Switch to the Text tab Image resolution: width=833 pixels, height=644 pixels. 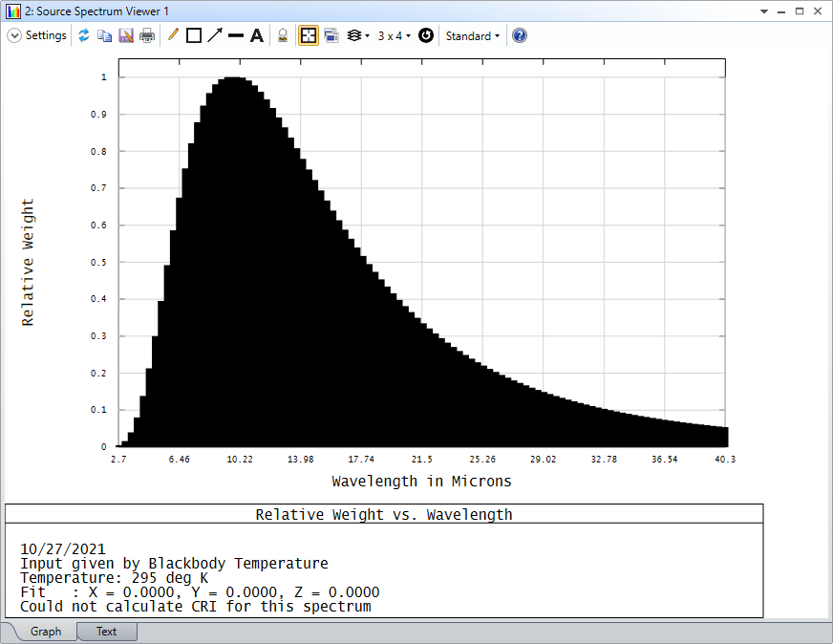[107, 632]
